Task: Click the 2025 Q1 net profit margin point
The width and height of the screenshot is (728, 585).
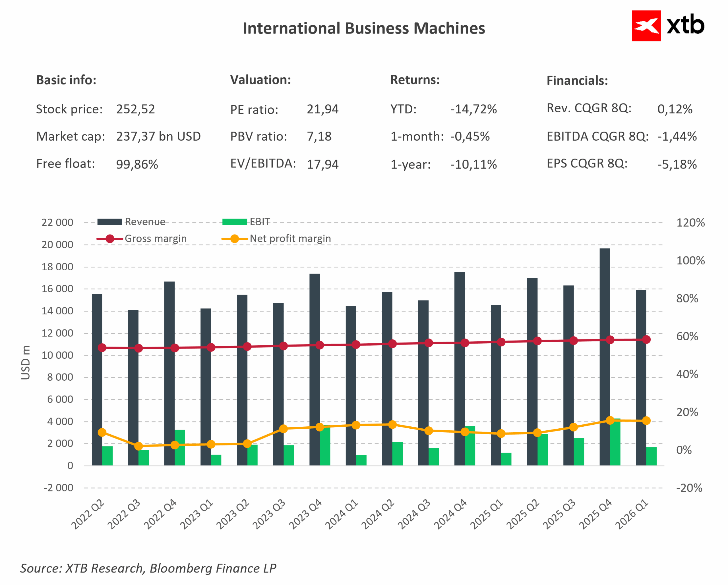Action: click(x=501, y=433)
